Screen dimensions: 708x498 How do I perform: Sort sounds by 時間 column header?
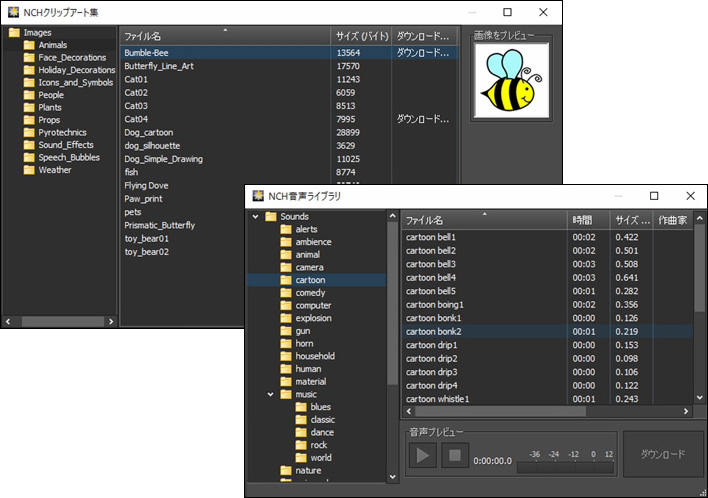(x=588, y=220)
